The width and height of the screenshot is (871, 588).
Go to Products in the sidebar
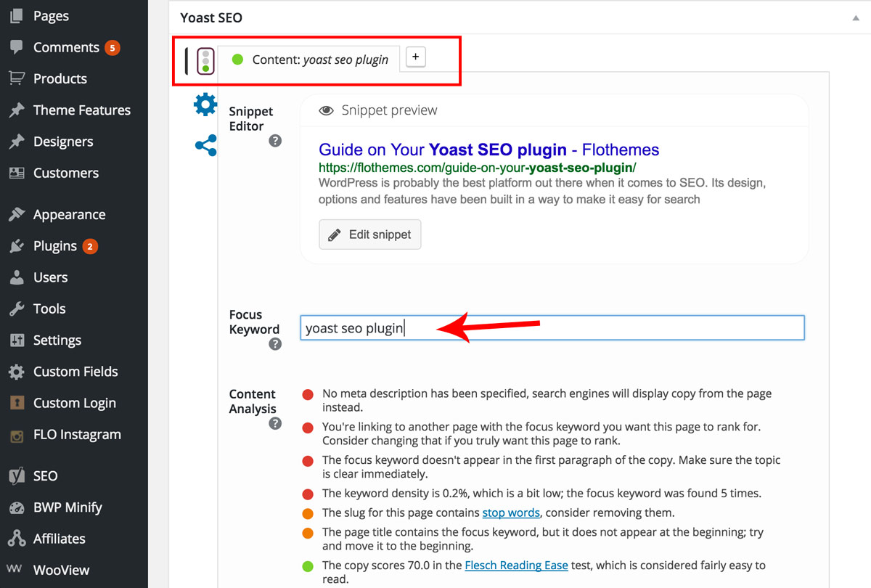(60, 78)
